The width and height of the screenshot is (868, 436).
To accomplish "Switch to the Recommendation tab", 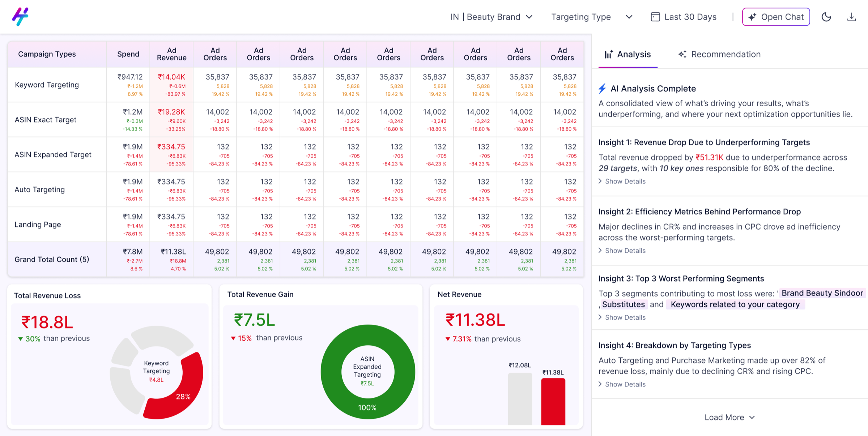I will pos(719,54).
